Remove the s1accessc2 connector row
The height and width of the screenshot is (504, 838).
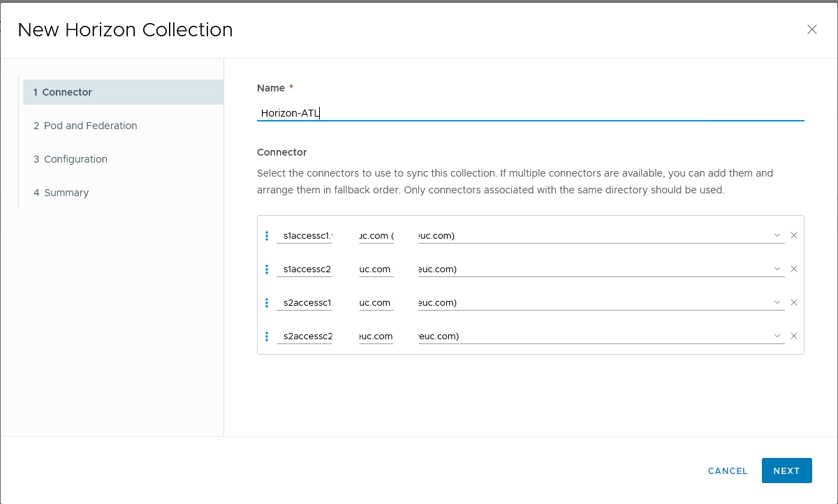click(x=793, y=269)
